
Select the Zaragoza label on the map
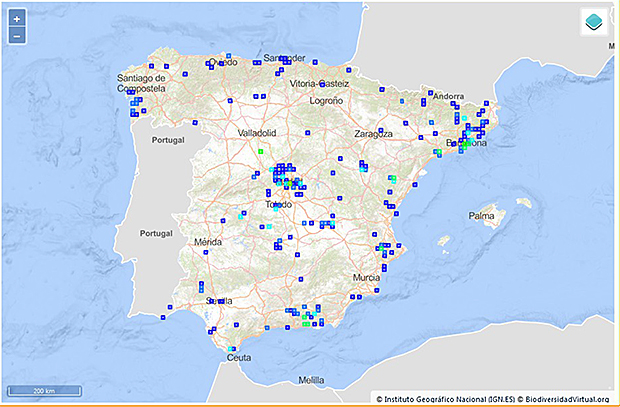pos(377,132)
